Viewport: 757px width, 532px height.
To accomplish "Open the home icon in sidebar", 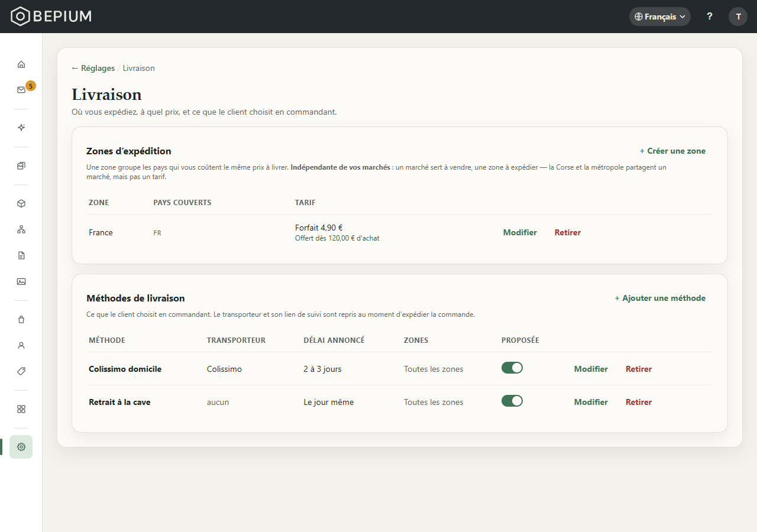I will [x=21, y=64].
